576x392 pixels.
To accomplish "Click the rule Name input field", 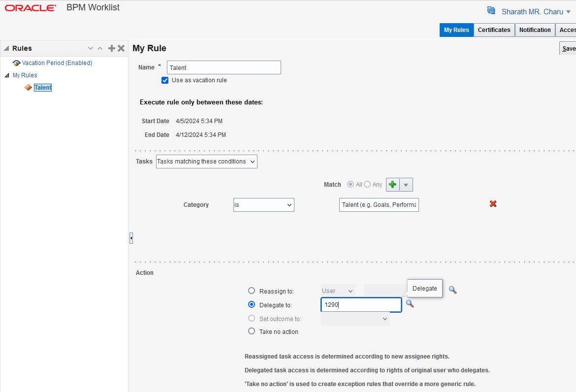I will tap(224, 67).
